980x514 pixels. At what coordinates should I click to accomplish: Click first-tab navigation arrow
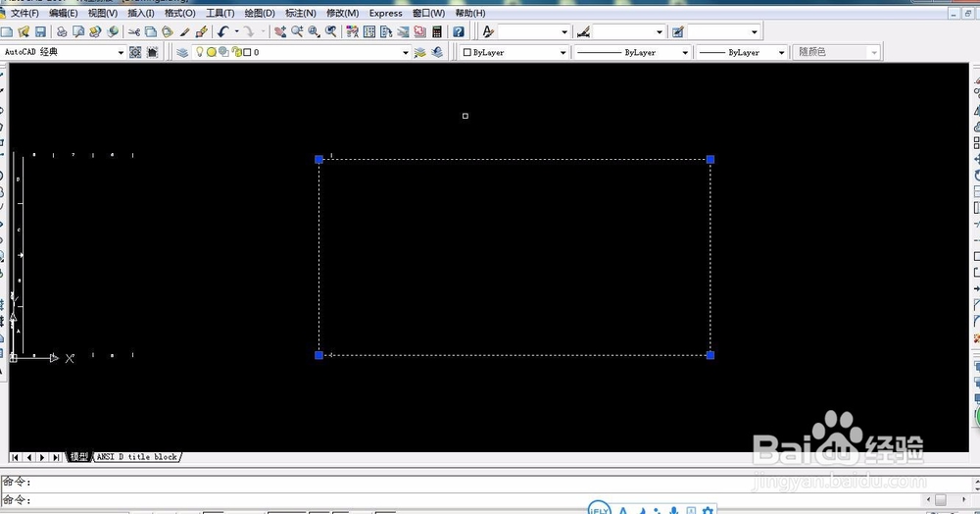15,458
